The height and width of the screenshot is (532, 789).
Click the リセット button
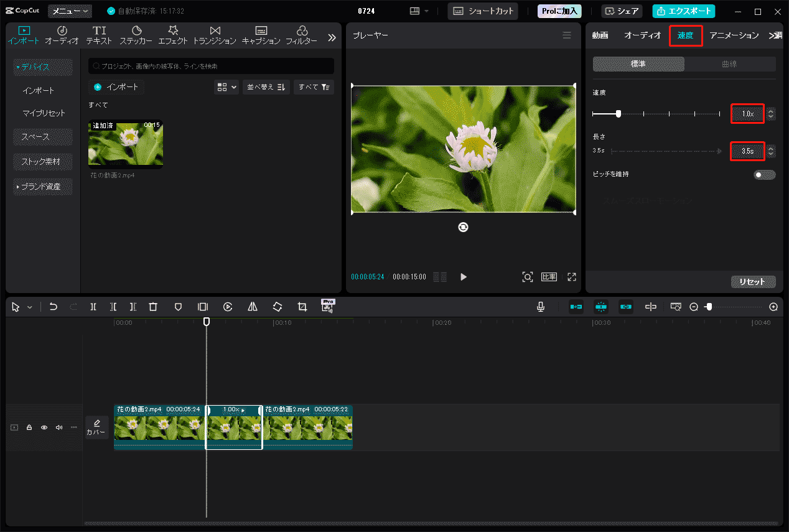pos(753,282)
